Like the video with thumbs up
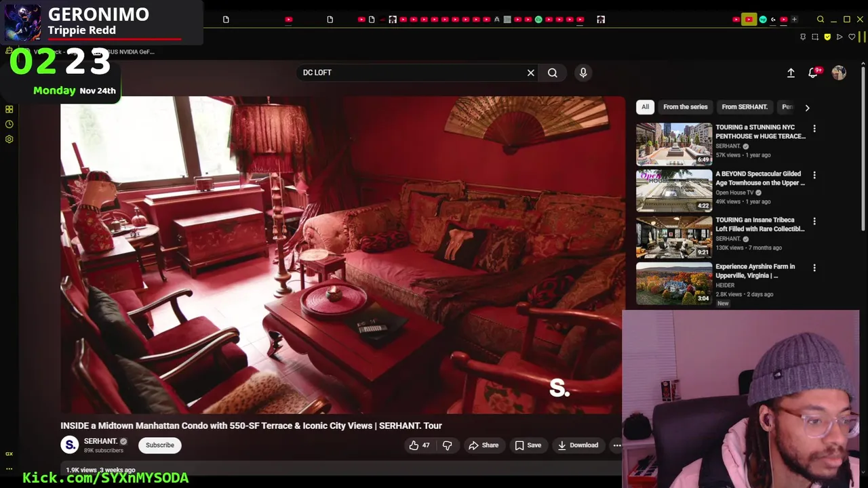 coord(420,445)
